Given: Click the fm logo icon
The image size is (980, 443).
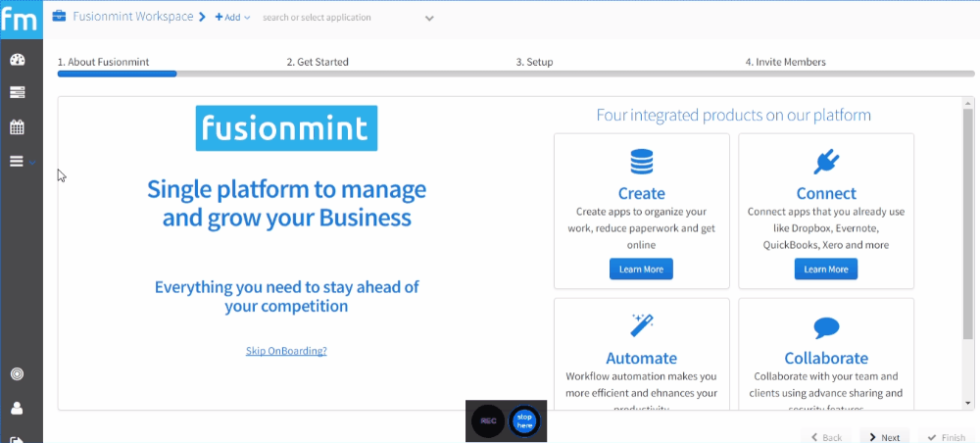Looking at the screenshot, I should [x=21, y=20].
